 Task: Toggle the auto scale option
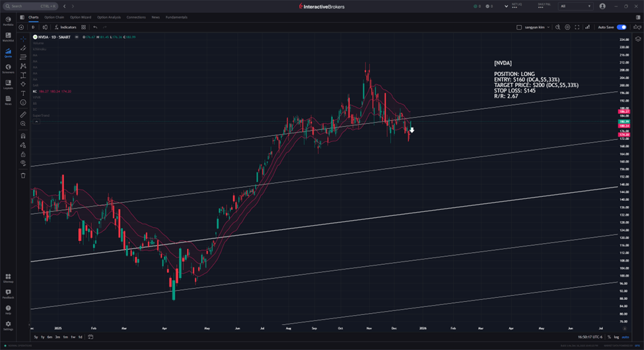coord(625,337)
